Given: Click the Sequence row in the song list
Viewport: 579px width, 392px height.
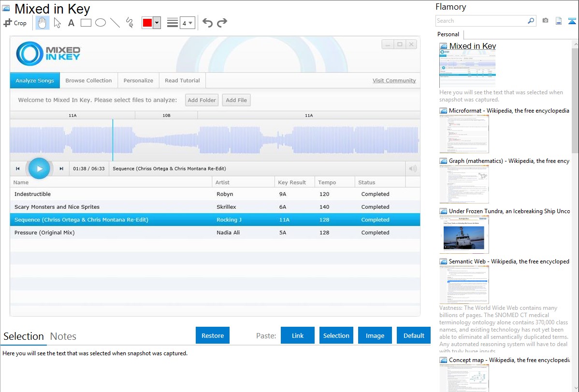Looking at the screenshot, I should 215,220.
